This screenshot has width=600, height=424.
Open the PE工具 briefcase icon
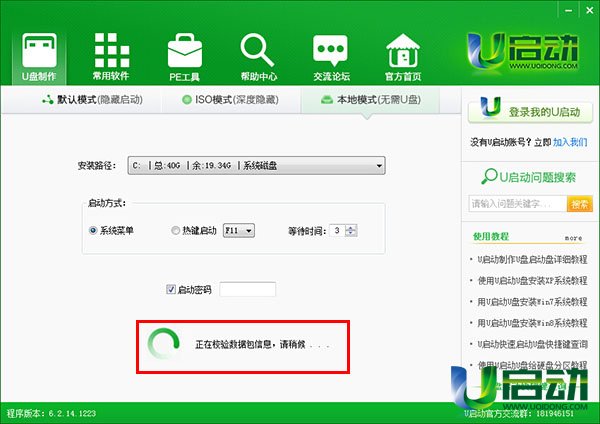185,57
